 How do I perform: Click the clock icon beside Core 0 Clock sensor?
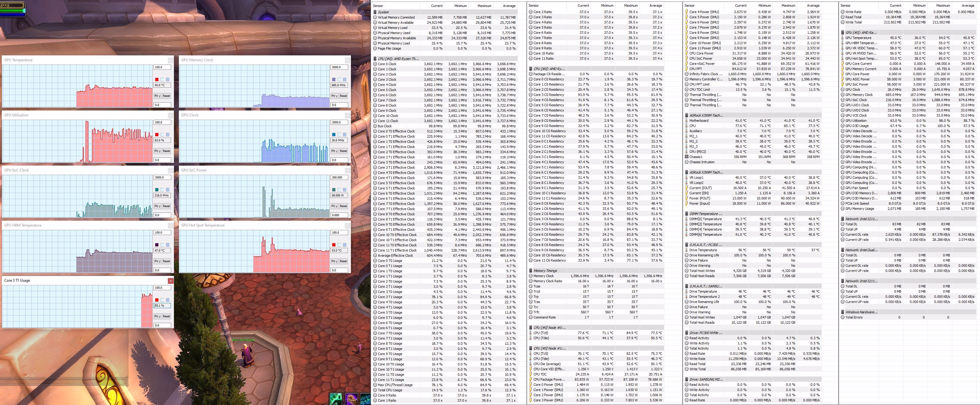point(375,64)
